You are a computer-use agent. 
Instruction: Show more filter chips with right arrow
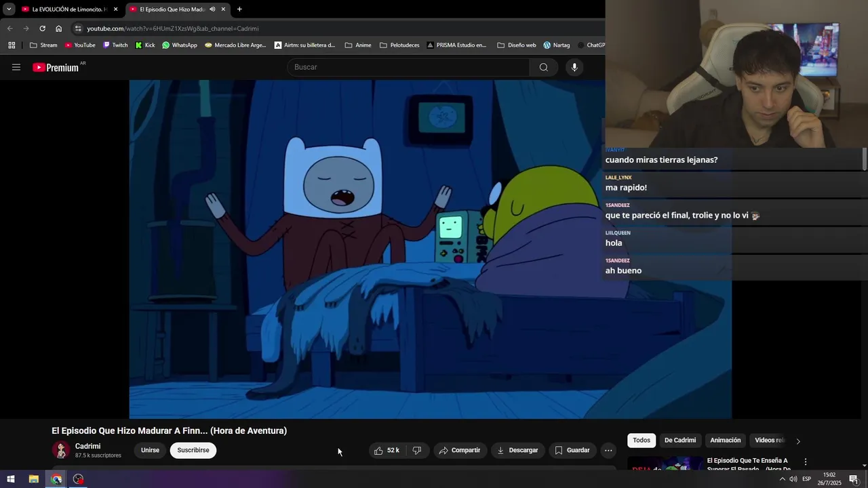(x=798, y=441)
